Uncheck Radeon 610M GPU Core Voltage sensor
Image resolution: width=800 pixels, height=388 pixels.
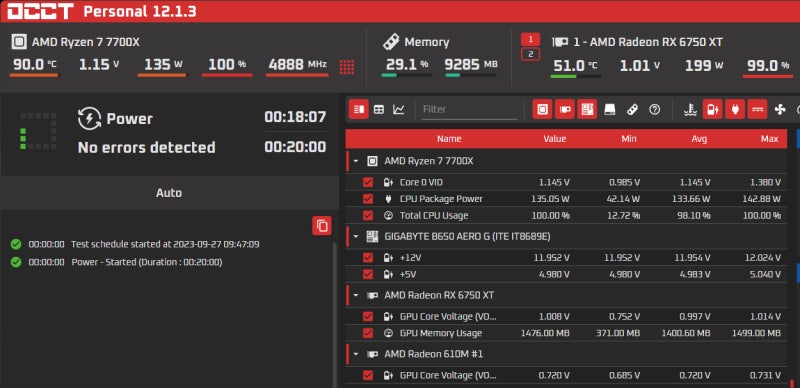[368, 375]
